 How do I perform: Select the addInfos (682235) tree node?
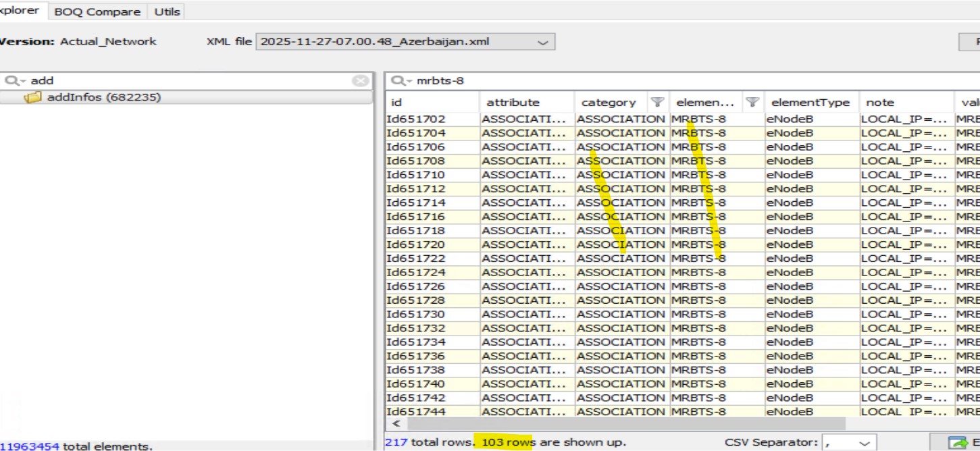click(103, 98)
